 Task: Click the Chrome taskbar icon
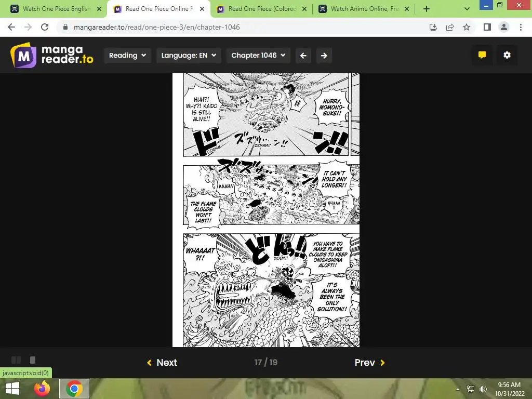pos(74,389)
